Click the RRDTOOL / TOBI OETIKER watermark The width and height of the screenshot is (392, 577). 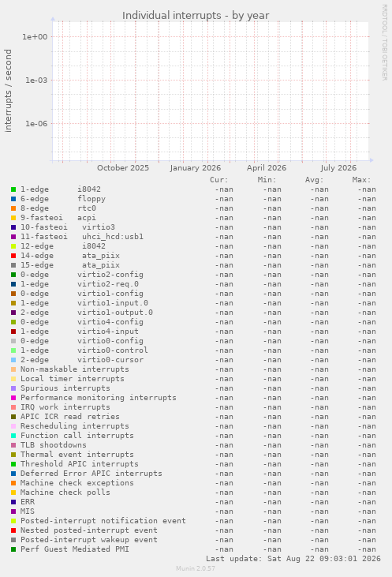coord(384,43)
